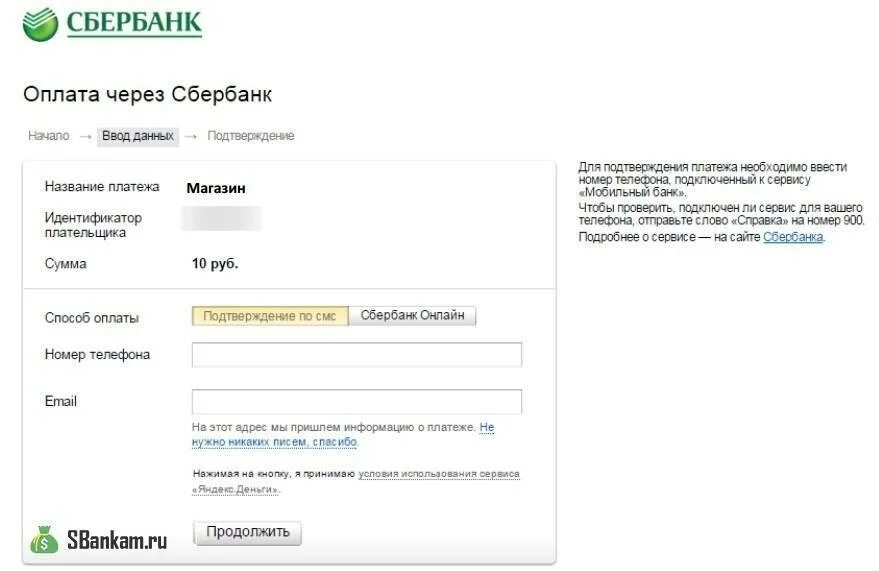Click the blurred payer identifier value
The width and height of the screenshot is (879, 571).
click(221, 219)
